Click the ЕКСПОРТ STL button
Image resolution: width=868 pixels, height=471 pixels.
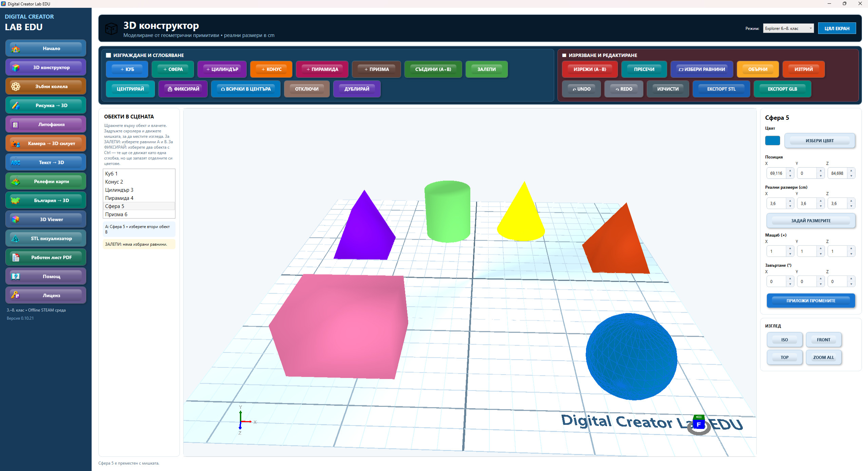721,89
